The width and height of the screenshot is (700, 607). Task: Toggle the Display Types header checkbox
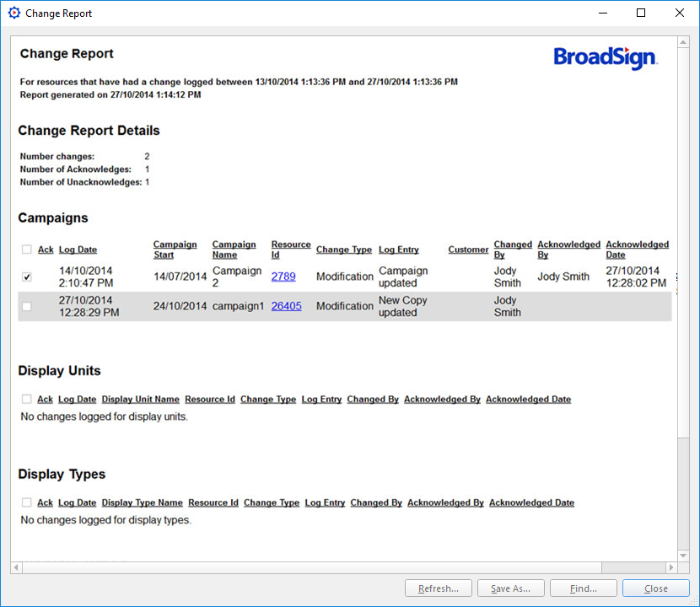point(27,503)
